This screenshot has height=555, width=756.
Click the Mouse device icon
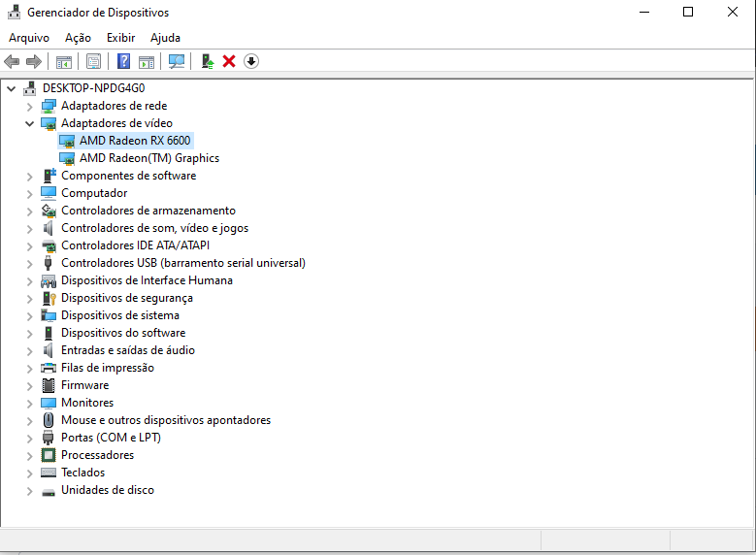pos(49,420)
